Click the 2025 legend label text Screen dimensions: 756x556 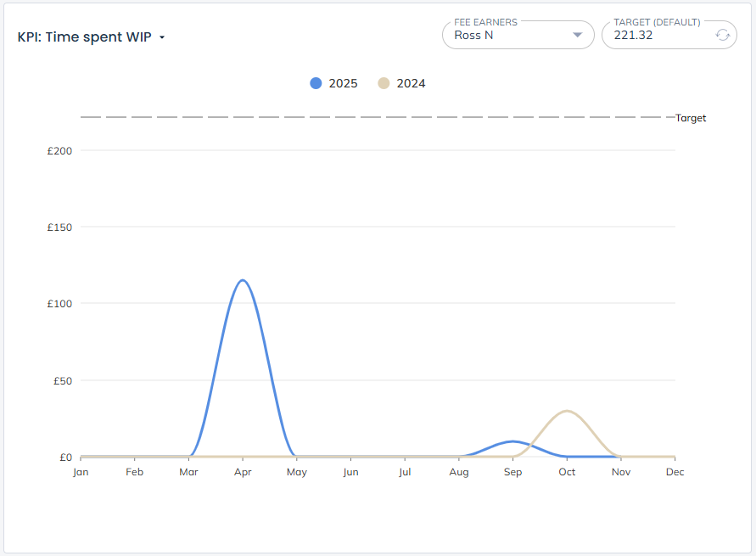(x=343, y=83)
